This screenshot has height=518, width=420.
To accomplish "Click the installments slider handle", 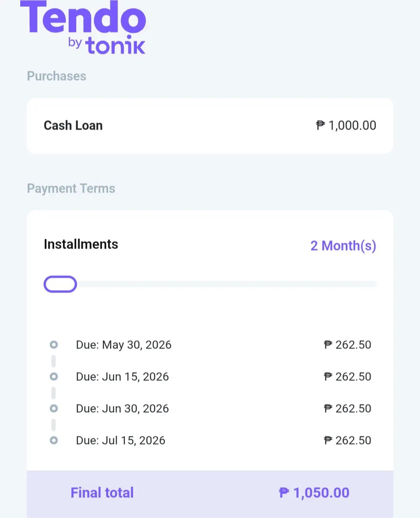I will 60,284.
